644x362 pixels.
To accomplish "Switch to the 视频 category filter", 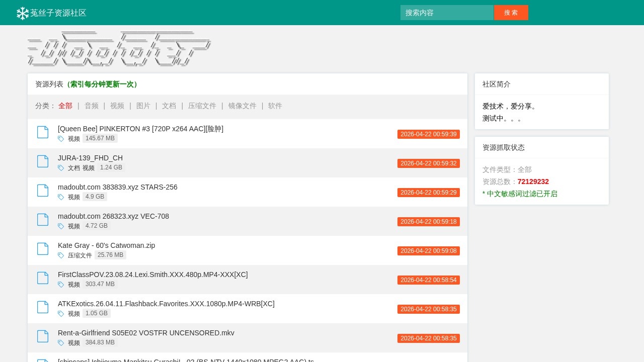I will pos(117,106).
